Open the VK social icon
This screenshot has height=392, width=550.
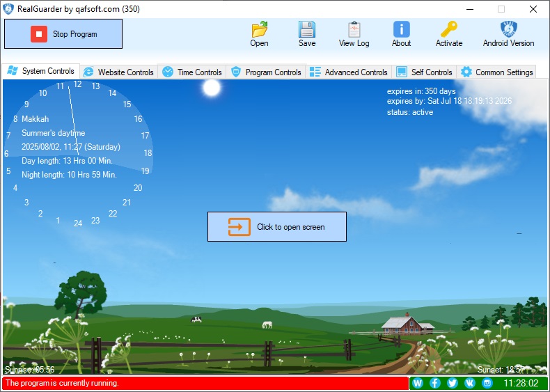pos(470,383)
